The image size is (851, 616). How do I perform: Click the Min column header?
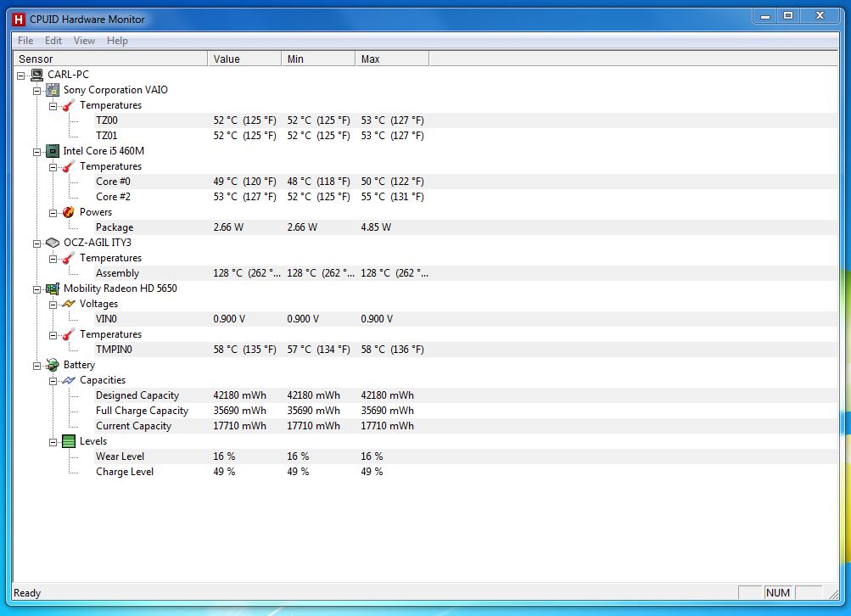[x=318, y=59]
